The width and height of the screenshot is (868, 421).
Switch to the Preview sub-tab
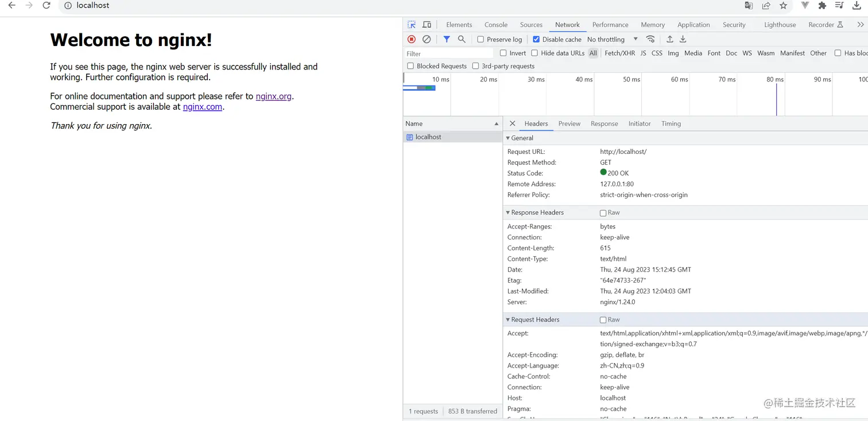[569, 123]
